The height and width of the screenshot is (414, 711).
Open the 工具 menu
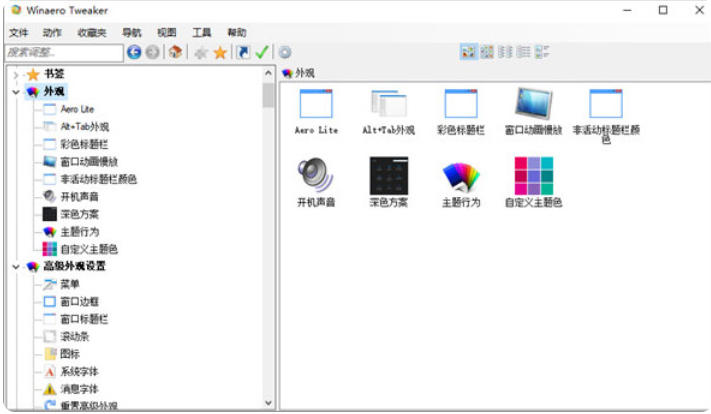[x=201, y=32]
